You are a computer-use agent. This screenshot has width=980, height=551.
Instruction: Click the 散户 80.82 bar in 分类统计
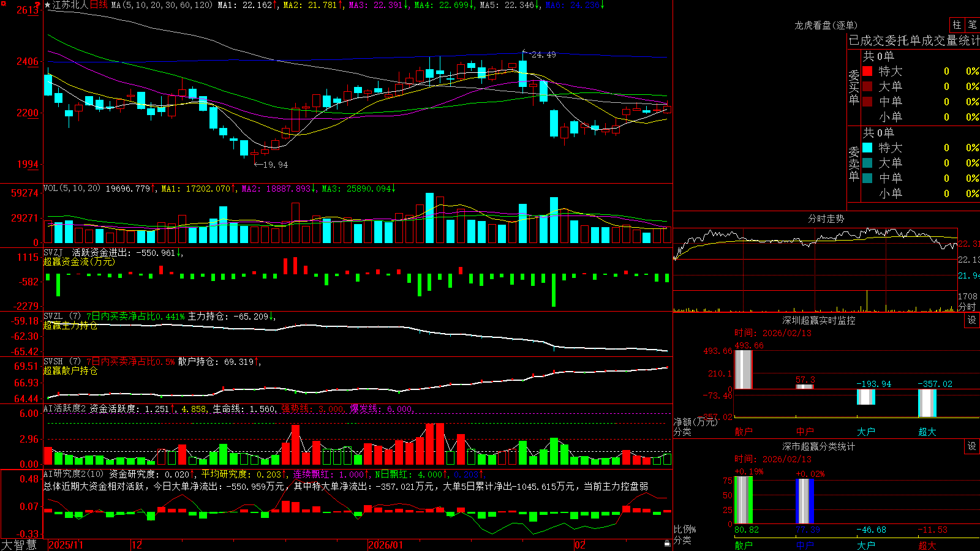743,500
